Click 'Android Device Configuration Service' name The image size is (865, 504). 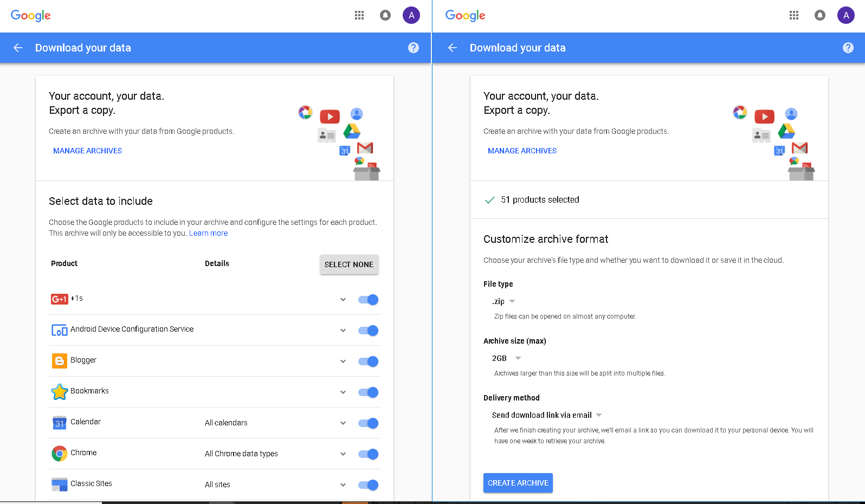[x=132, y=329]
